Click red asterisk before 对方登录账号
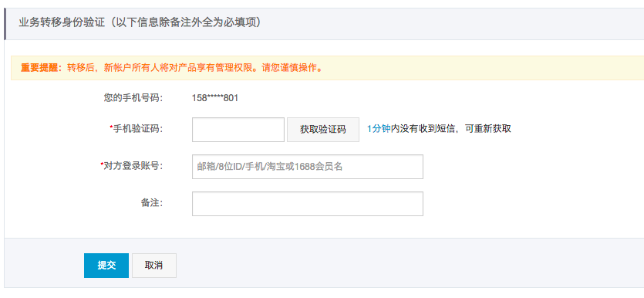644x298 pixels. tap(102, 164)
